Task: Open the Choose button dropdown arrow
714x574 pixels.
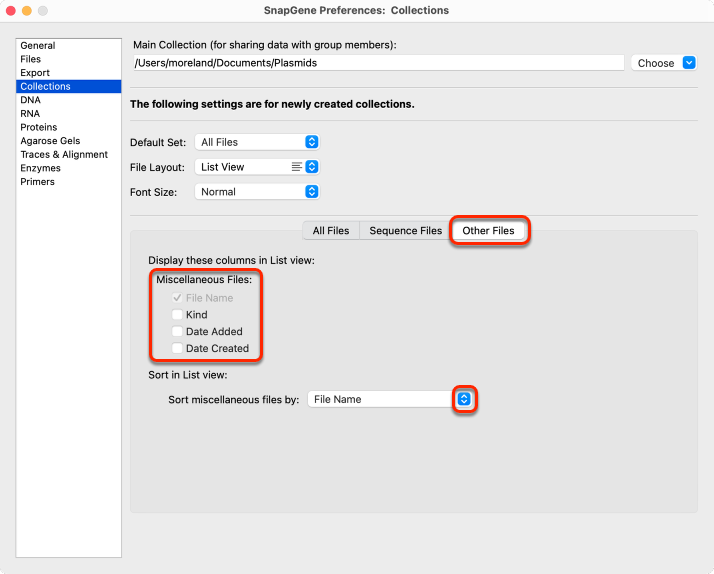Action: click(689, 63)
